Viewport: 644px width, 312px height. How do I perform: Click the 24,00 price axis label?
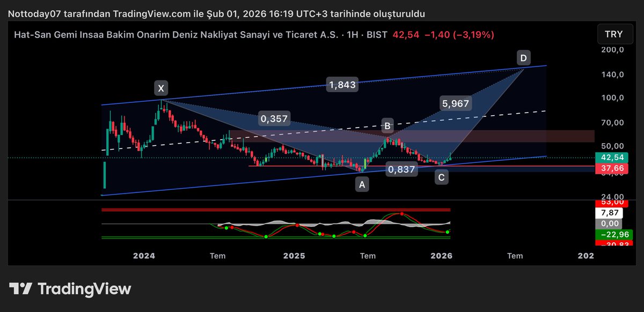(x=612, y=197)
